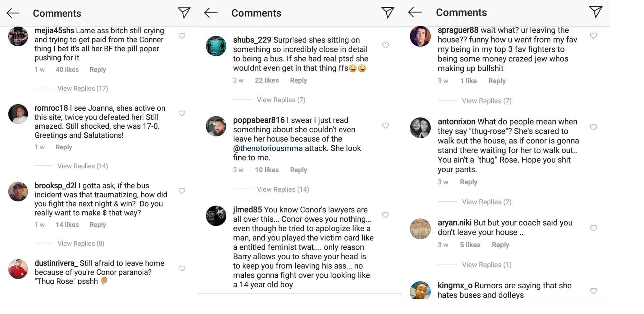Open the paper-plane send icon in the middle panel
Image resolution: width=644 pixels, height=314 pixels.
(388, 13)
